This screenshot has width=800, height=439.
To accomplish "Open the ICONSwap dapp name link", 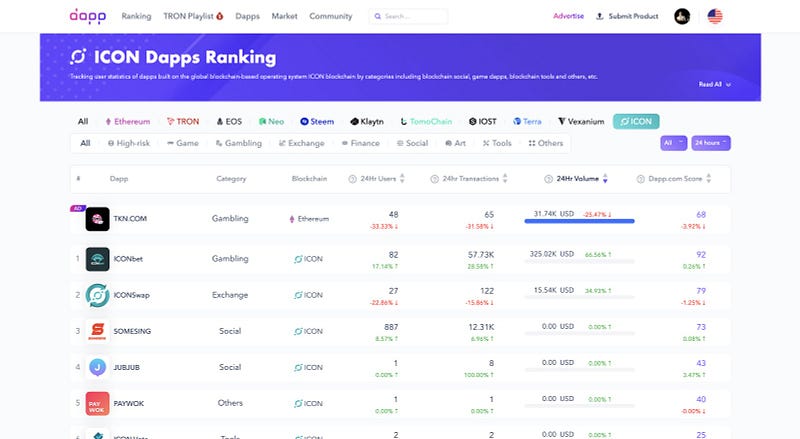I will point(132,295).
